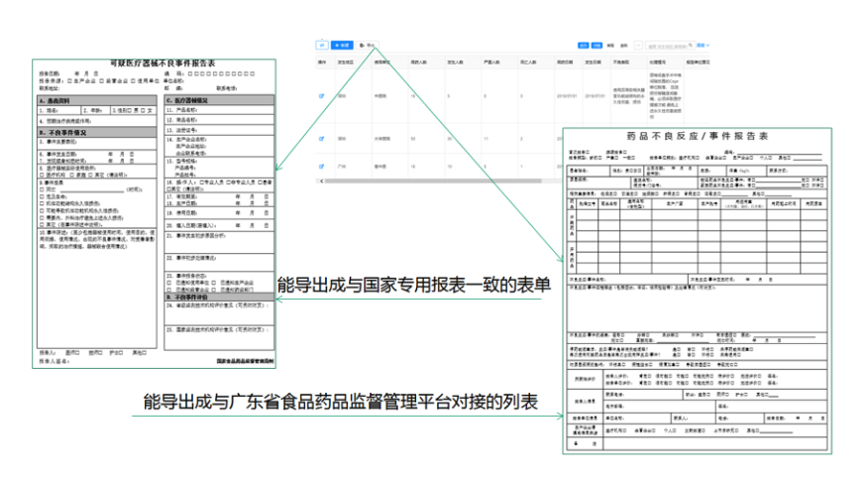The height and width of the screenshot is (484, 868).
Task: Click the magnifier icon in the search box
Action: (x=691, y=46)
